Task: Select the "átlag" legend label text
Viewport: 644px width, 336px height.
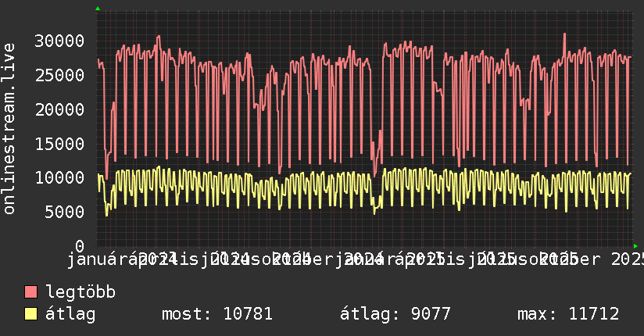Action: click(x=70, y=315)
